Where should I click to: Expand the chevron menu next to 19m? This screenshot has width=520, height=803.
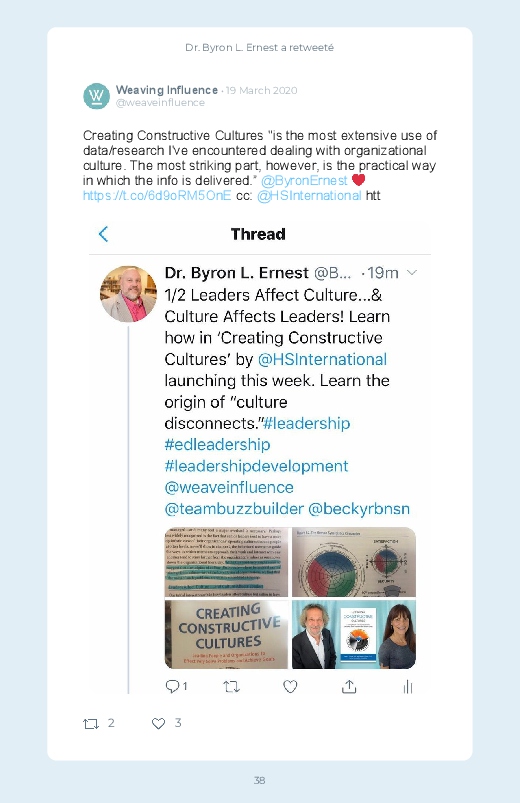(x=411, y=272)
